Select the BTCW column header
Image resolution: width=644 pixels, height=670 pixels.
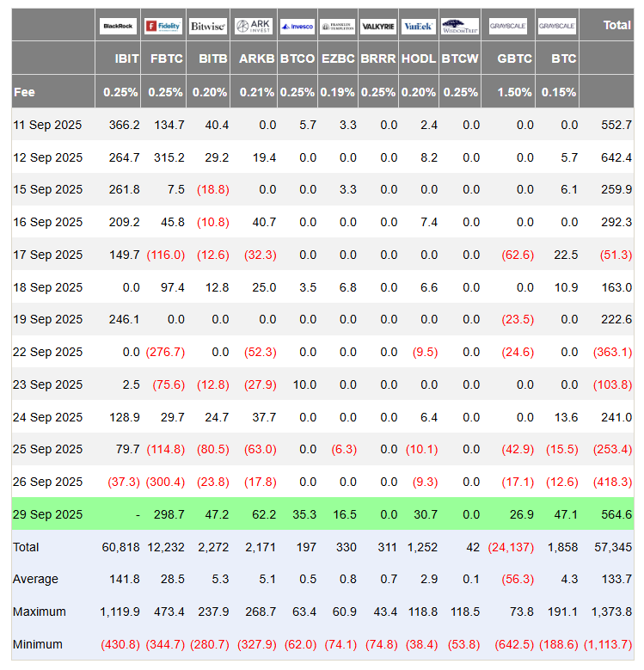pos(460,58)
